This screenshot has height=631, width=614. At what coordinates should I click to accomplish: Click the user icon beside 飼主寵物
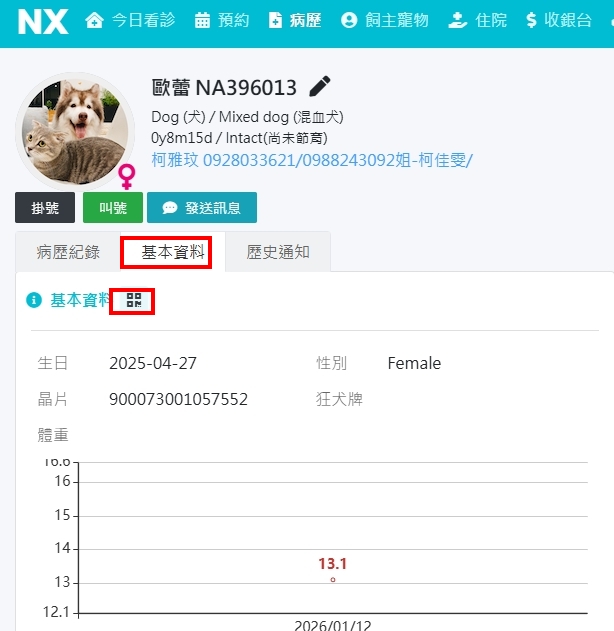point(349,20)
